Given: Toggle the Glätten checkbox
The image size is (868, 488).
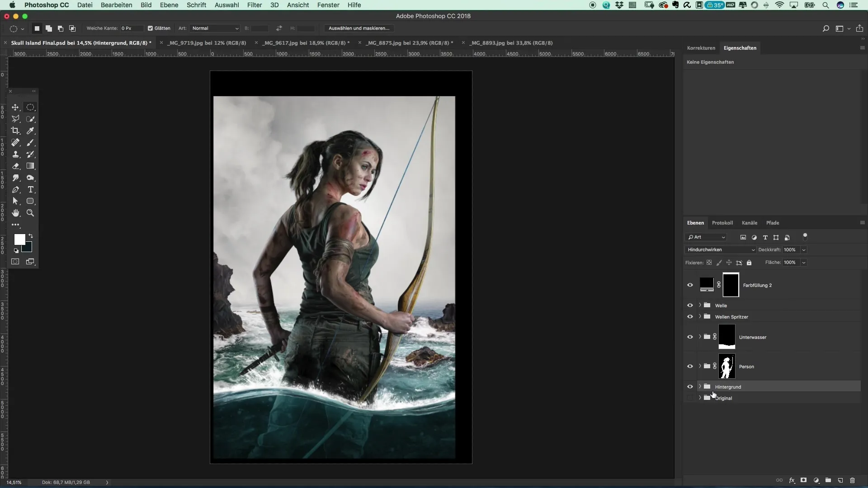Looking at the screenshot, I should (150, 28).
